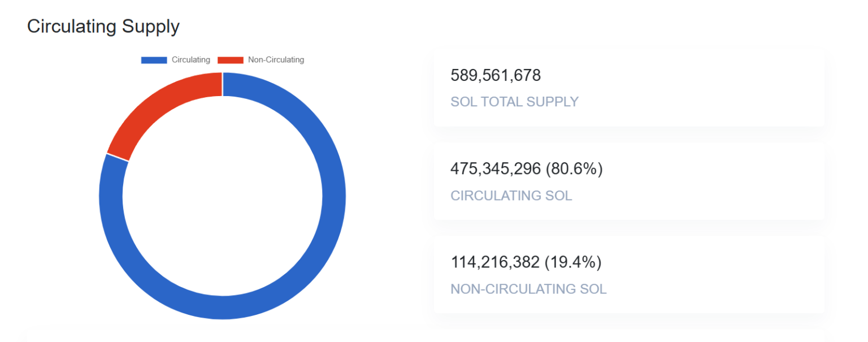Click the CIRCULATING SOL label
The image size is (868, 342).
click(511, 196)
